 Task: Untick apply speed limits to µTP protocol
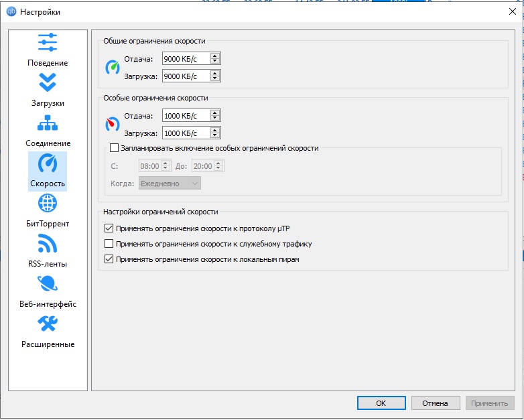pos(109,228)
